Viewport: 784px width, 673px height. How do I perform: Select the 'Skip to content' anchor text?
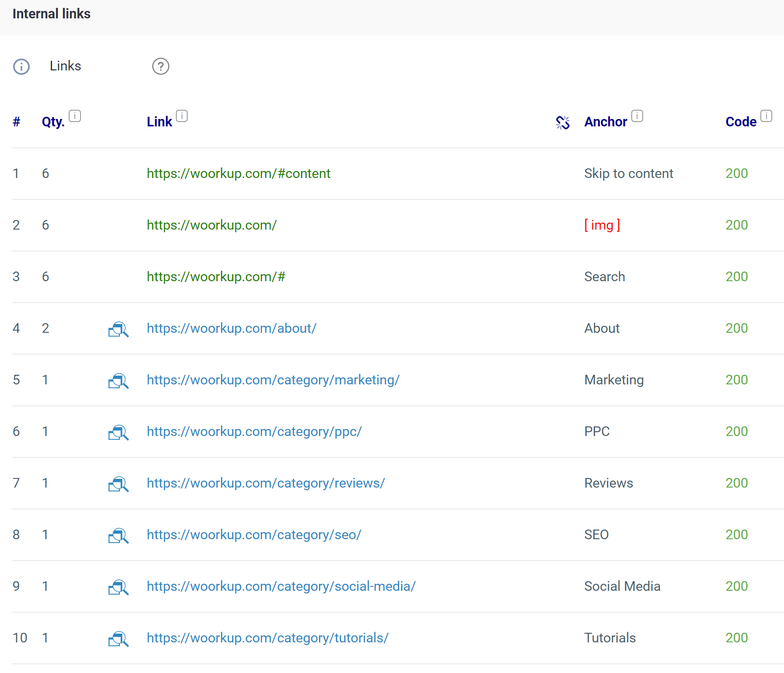point(629,174)
